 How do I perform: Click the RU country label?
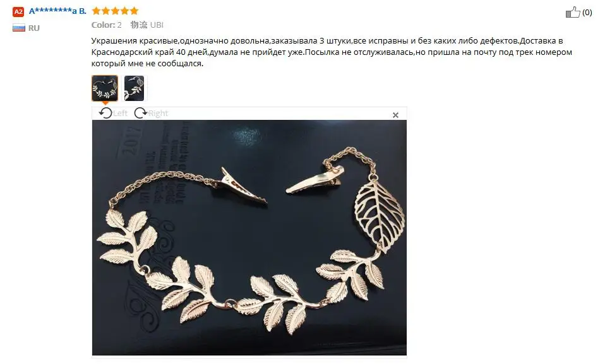[x=34, y=28]
